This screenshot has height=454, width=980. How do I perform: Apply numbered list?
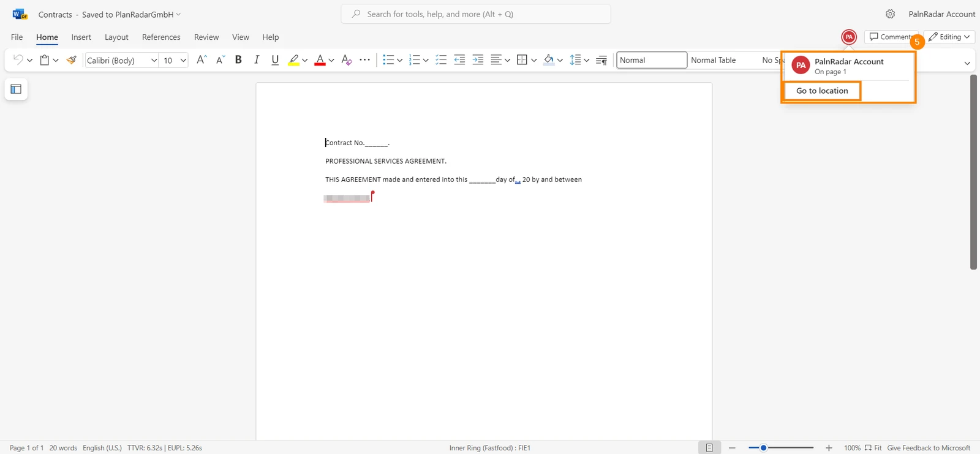[x=415, y=60]
